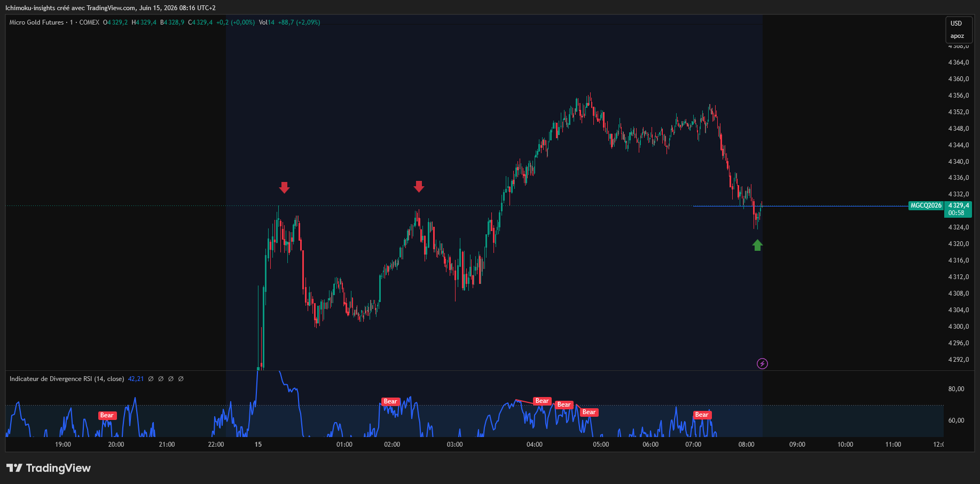Click the 4 340,0 price axis label

click(958, 162)
